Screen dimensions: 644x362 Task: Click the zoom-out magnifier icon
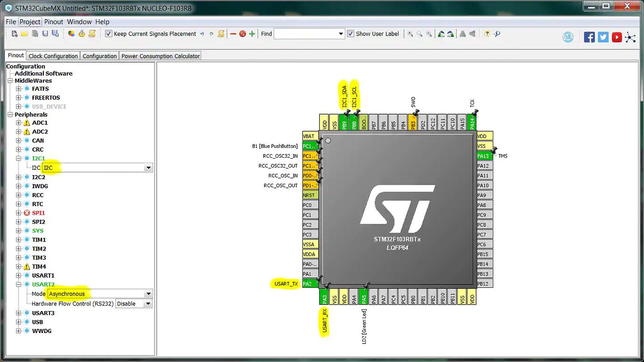coord(428,34)
